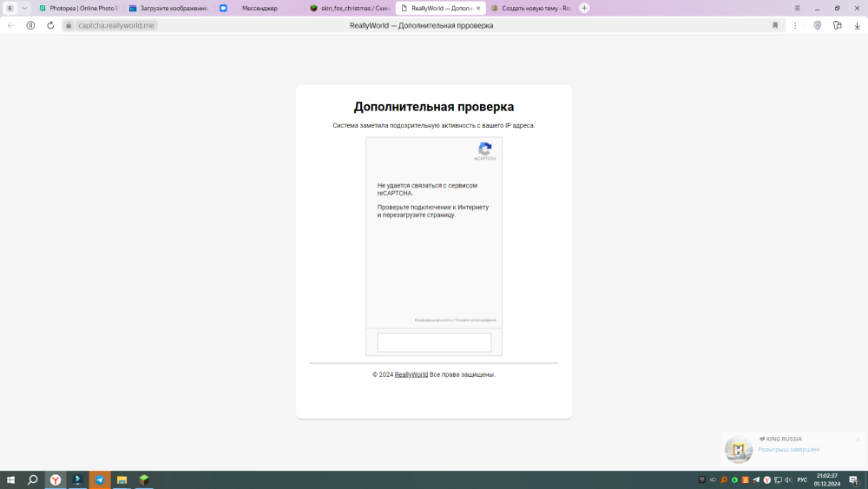Screen dimensions: 868x489
Task: Click the Не удается связаться с сервисом text
Action: [427, 189]
